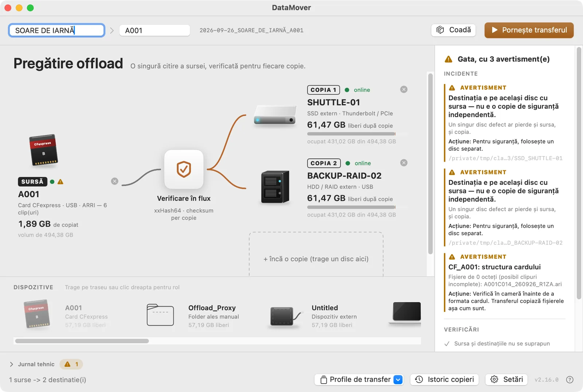The height and width of the screenshot is (392, 583).
Task: Click the source warning triangle next to SURSĂ
Action: [60, 182]
